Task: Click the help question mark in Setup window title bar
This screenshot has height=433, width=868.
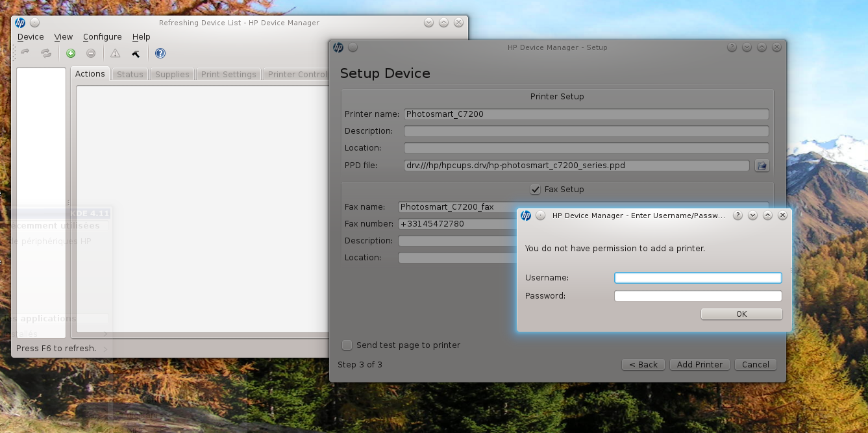Action: 732,47
